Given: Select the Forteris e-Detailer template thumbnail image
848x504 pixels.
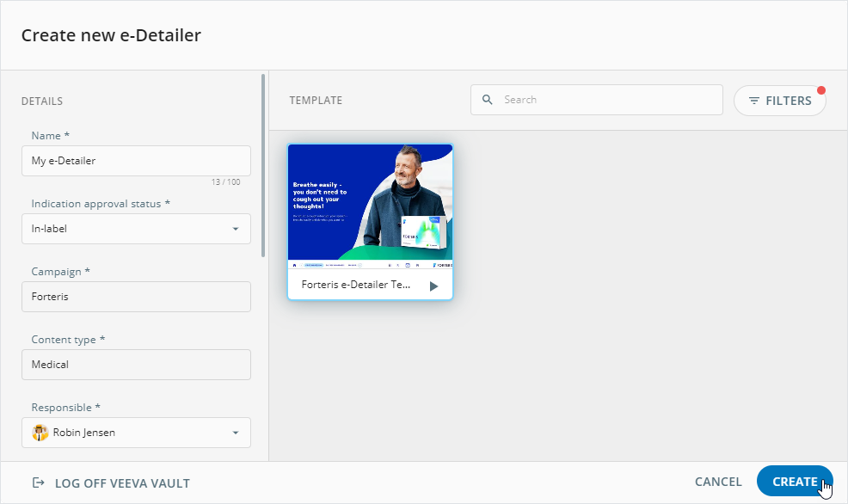Looking at the screenshot, I should point(370,202).
